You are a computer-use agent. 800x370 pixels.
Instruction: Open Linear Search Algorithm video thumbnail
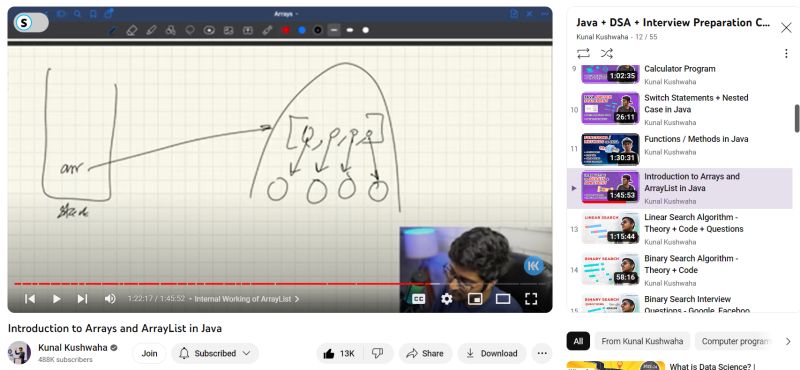610,228
